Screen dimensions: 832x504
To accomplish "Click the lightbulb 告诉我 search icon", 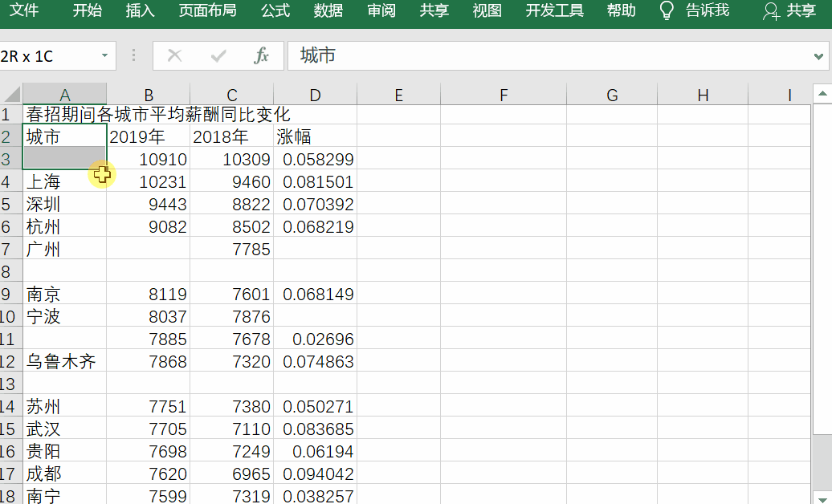I will 667,10.
